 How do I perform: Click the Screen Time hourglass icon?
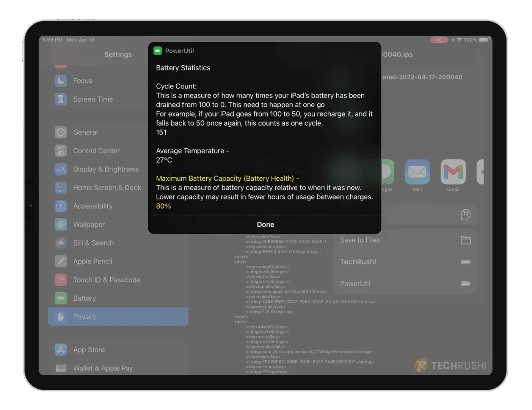pyautogui.click(x=61, y=99)
